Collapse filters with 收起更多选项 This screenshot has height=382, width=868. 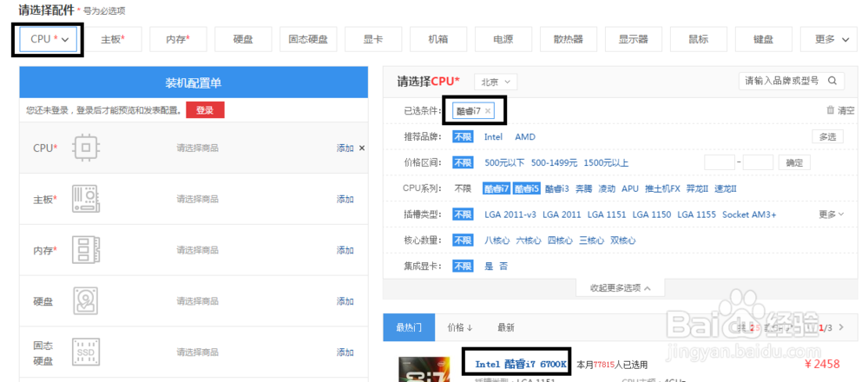pyautogui.click(x=620, y=288)
